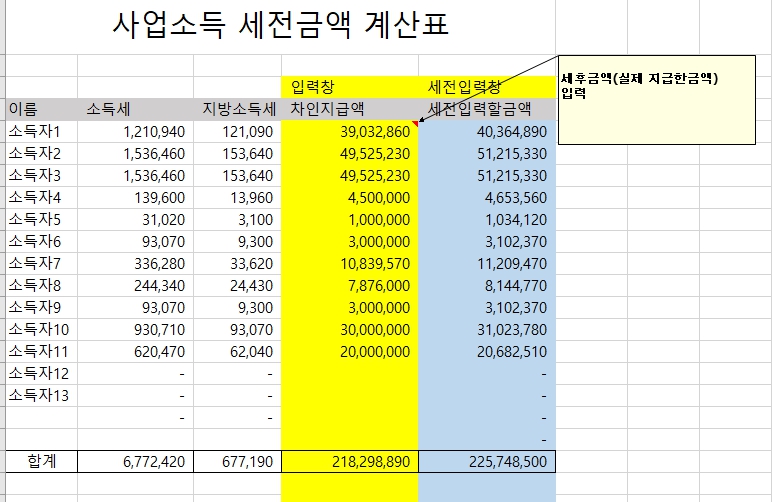Click the income tax value 244,340
The image size is (772, 502).
pyautogui.click(x=135, y=285)
